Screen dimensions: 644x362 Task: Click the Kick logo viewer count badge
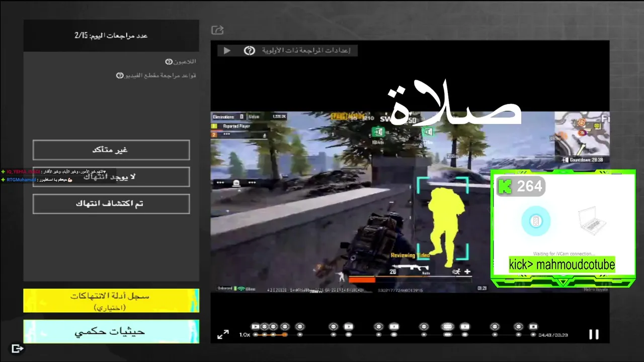(520, 187)
